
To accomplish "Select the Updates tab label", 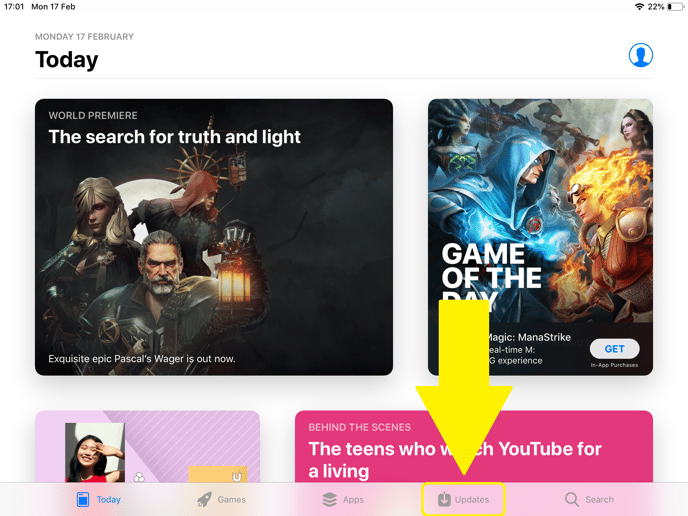I will tap(472, 499).
